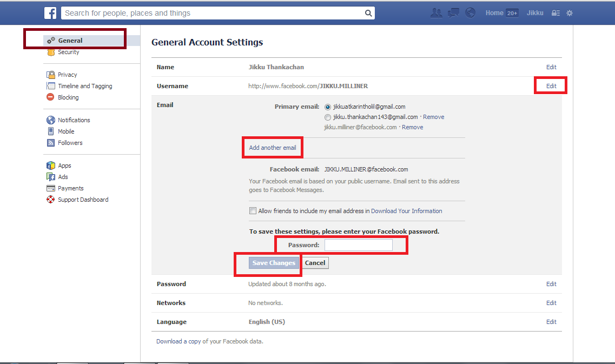
Task: Check the allow friends email address box
Action: (253, 210)
